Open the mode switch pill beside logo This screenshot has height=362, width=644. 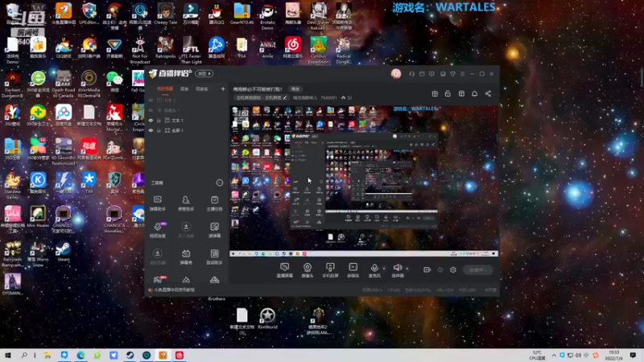(x=204, y=74)
